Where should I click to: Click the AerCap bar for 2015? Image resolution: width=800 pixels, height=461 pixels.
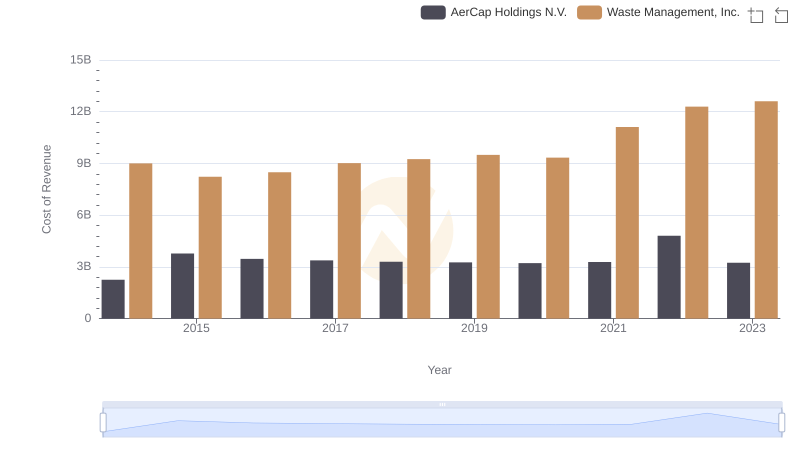(x=183, y=286)
